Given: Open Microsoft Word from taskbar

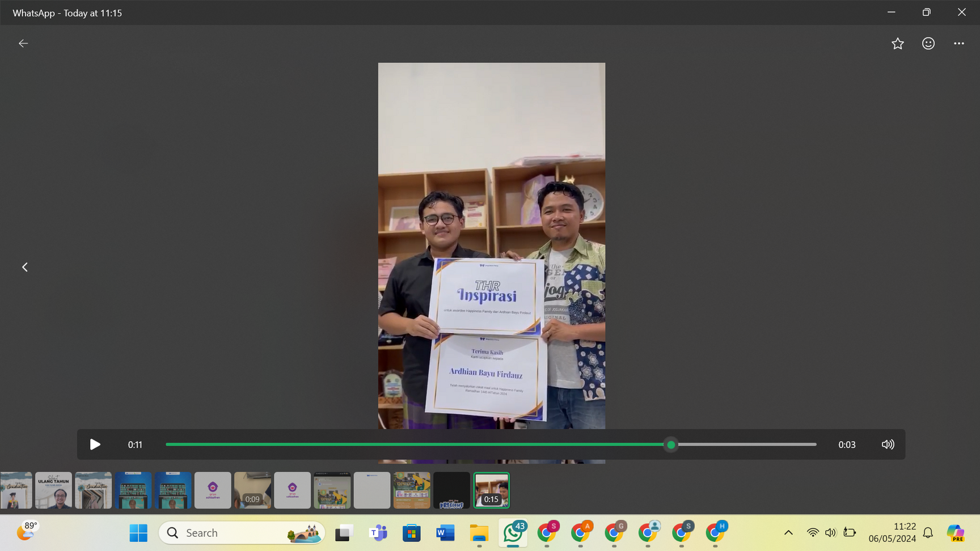Looking at the screenshot, I should [x=445, y=533].
